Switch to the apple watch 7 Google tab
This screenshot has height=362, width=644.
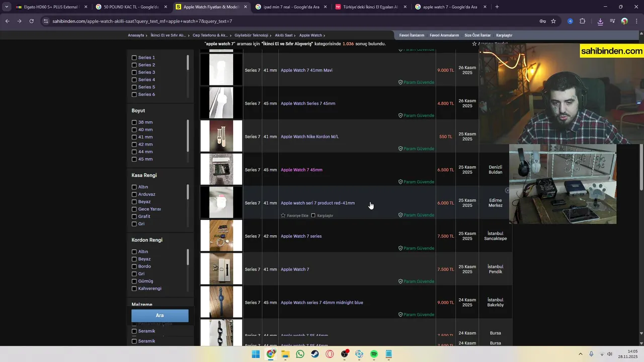point(450,7)
